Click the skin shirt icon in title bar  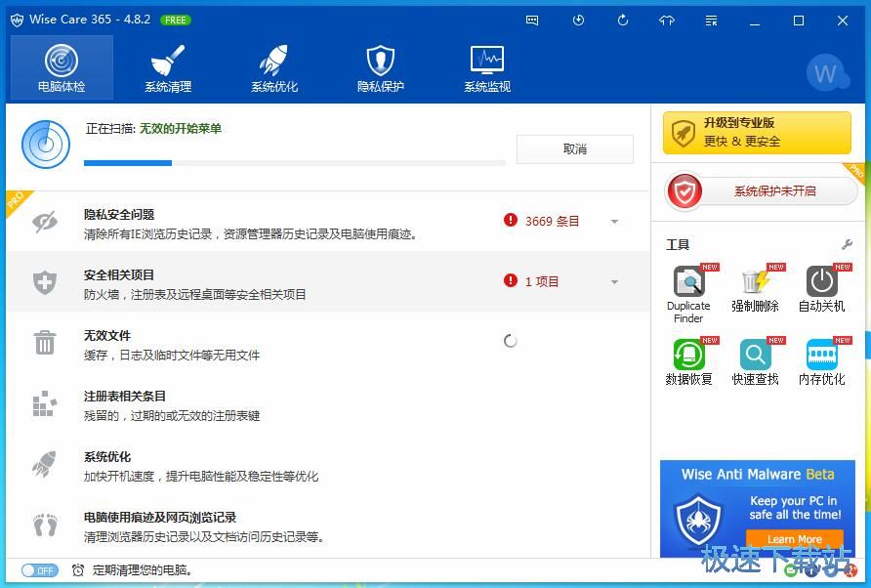click(x=667, y=21)
